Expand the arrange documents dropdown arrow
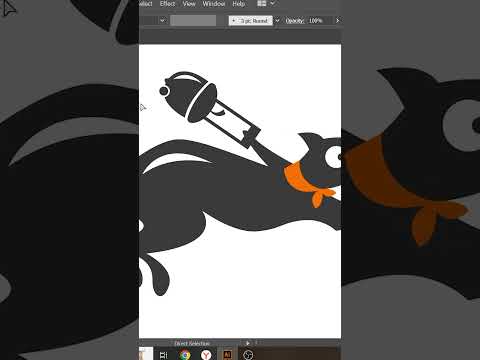 pos(272,4)
